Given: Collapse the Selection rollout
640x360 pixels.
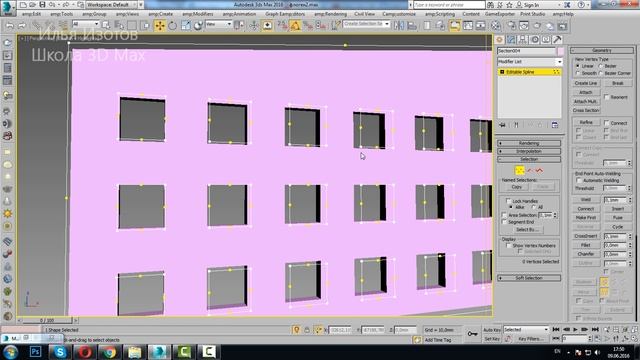Looking at the screenshot, I should click(529, 159).
